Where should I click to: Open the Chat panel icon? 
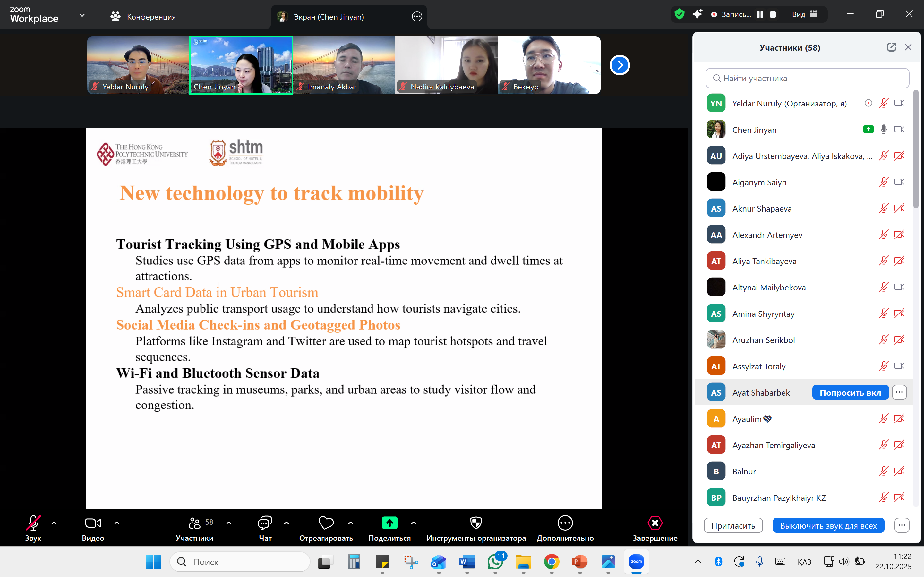[265, 523]
